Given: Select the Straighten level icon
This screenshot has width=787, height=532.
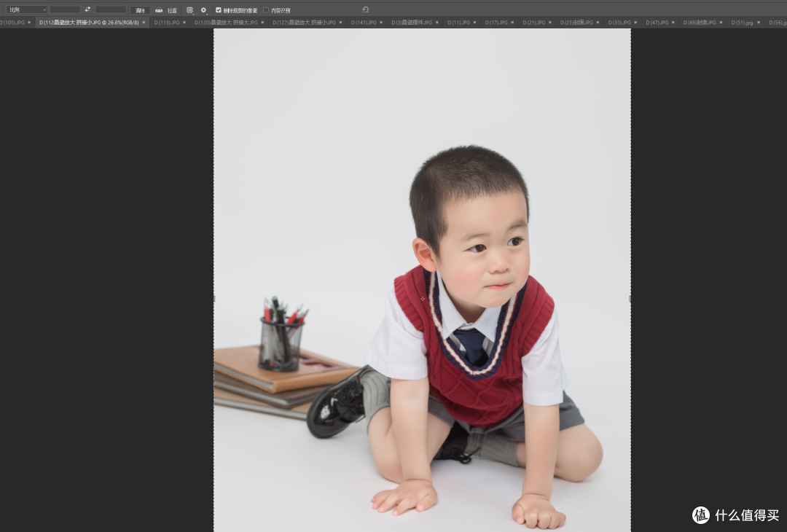Looking at the screenshot, I should [159, 10].
